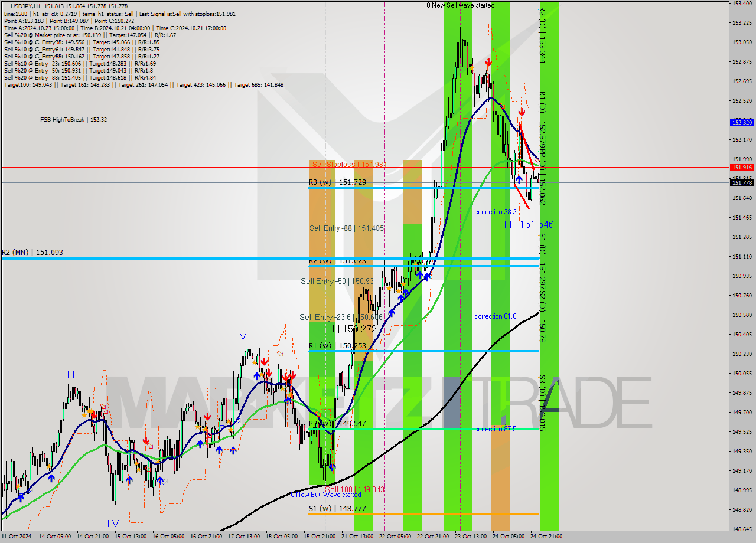The width and height of the screenshot is (756, 543).
Task: Select the '21 Oct 13:00' time axis label
Action: tap(357, 537)
